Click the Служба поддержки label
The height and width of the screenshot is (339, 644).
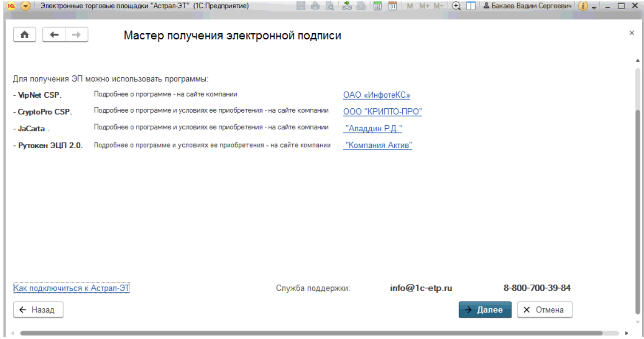tap(313, 288)
